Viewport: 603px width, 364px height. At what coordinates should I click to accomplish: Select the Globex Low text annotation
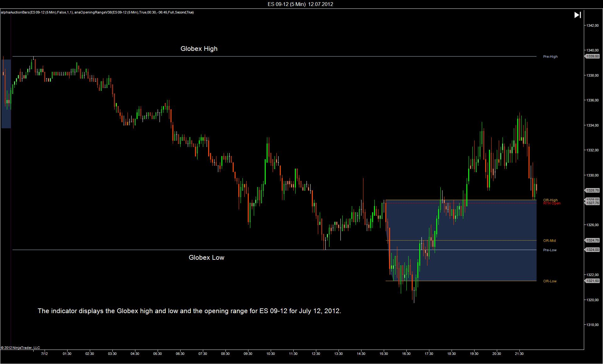point(206,258)
